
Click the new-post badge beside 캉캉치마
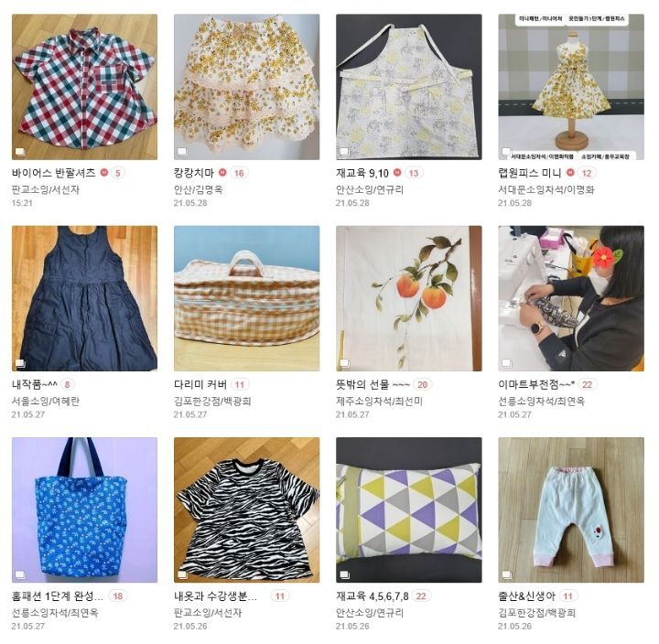(222, 172)
